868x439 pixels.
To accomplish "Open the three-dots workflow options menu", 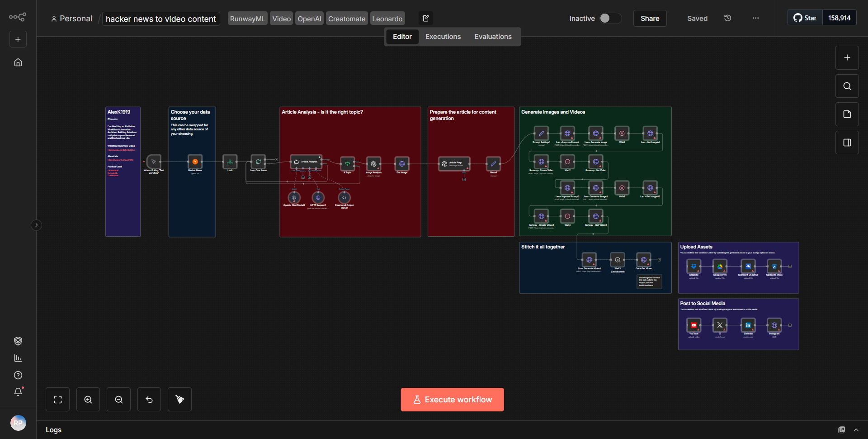I will tap(756, 18).
